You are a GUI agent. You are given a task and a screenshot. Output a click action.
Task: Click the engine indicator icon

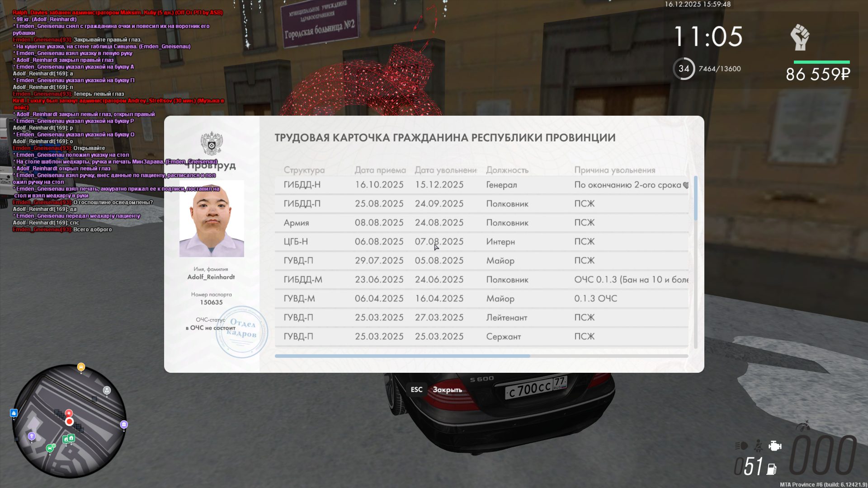(x=775, y=446)
